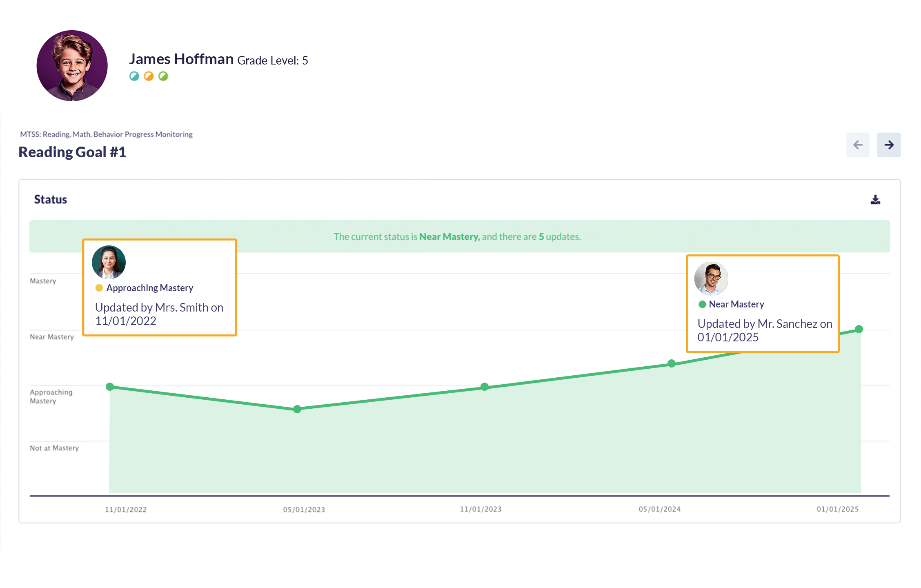Screen dimensions: 921x588
Task: Click the Reading Goal #1 heading
Action: coord(72,152)
